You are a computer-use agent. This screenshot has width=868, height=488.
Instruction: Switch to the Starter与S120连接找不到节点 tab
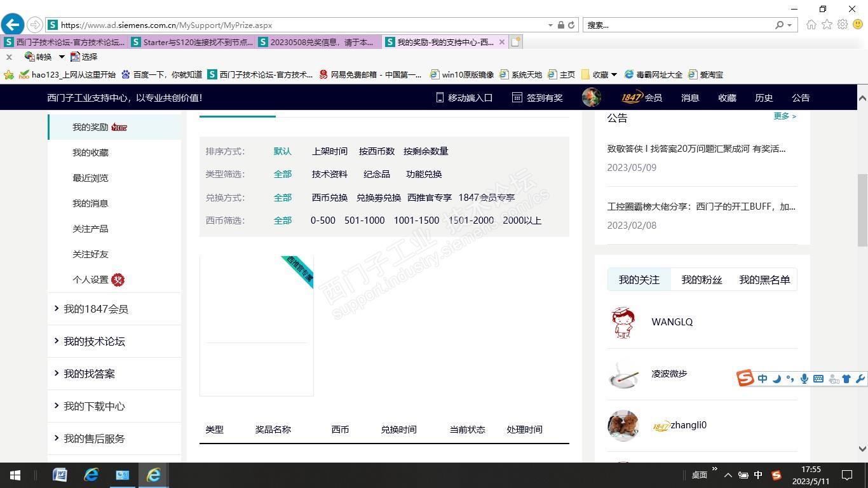[x=193, y=42]
